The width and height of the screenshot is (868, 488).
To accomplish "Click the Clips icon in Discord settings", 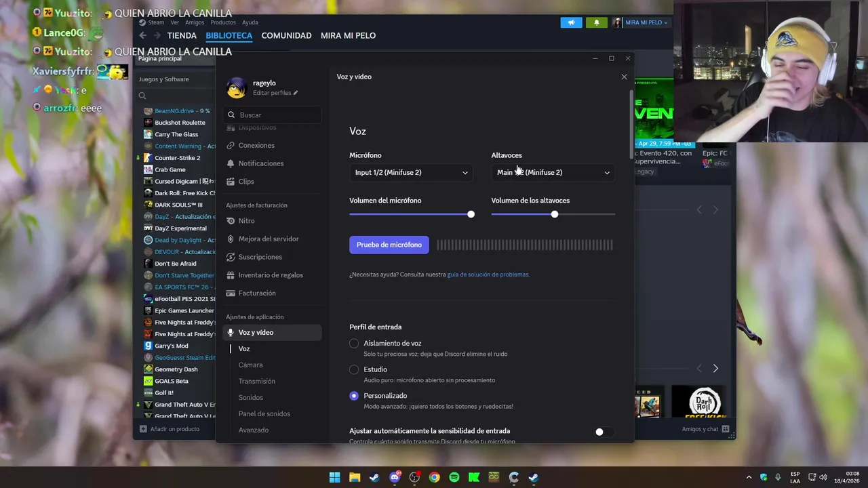I will pos(231,182).
